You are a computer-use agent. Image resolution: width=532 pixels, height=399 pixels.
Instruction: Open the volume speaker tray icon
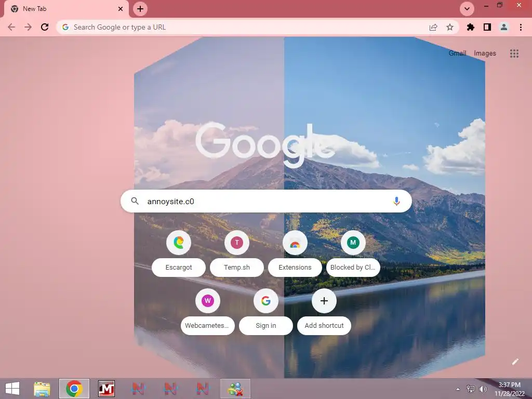pos(483,389)
